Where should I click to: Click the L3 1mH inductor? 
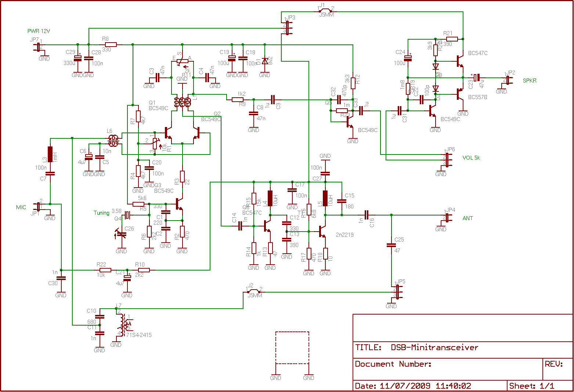point(50,154)
